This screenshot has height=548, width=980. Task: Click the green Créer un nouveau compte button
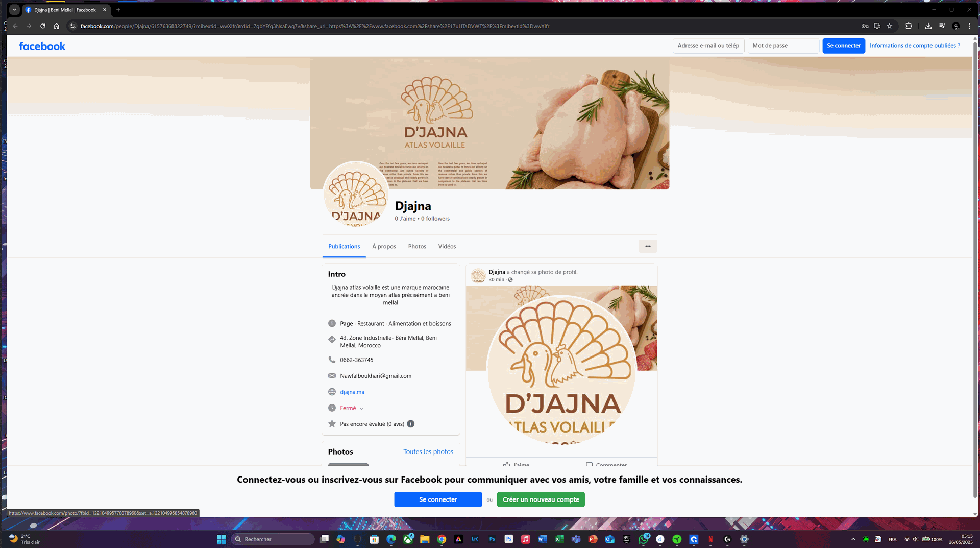(x=541, y=499)
